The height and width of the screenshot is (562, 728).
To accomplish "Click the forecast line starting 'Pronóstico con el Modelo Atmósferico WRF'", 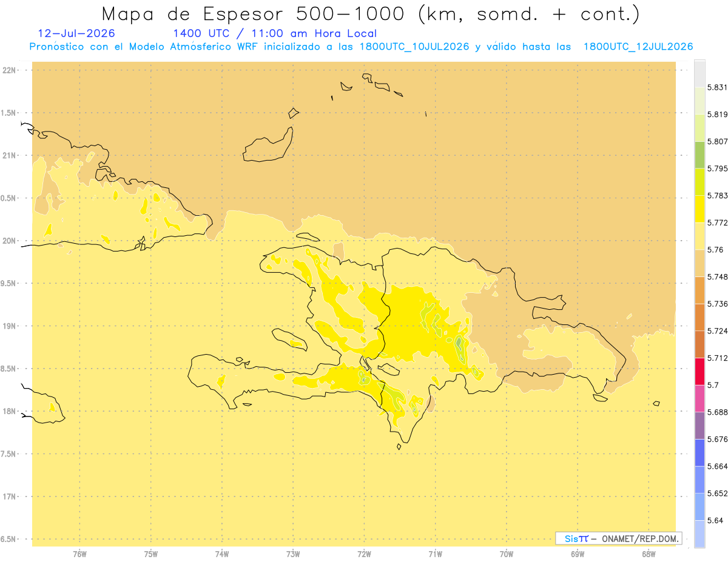I will click(x=361, y=47).
